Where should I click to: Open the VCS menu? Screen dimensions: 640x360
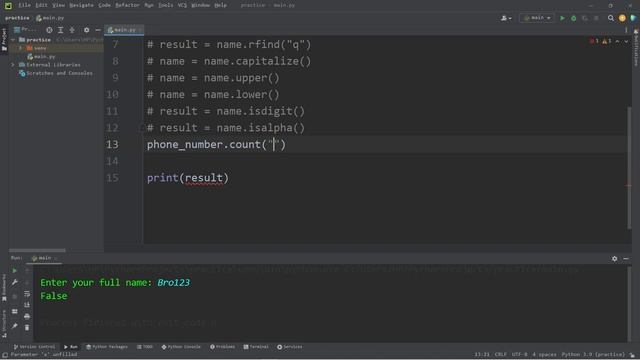(x=182, y=5)
